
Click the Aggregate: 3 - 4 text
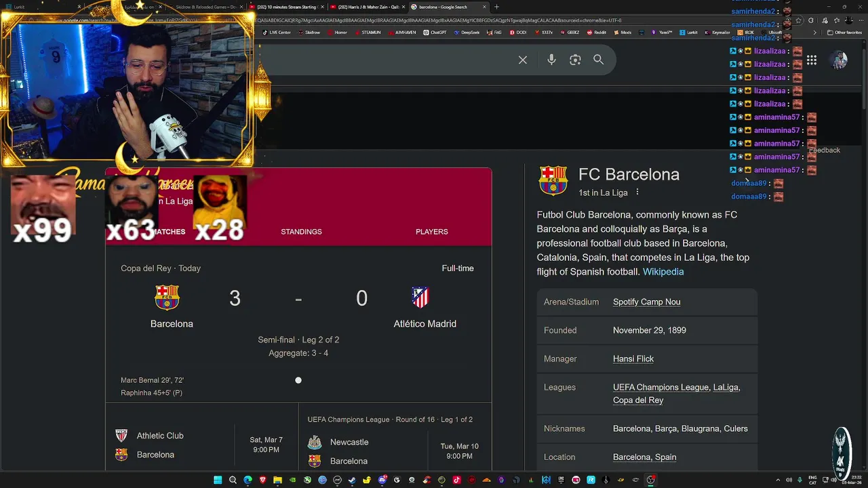tap(298, 353)
